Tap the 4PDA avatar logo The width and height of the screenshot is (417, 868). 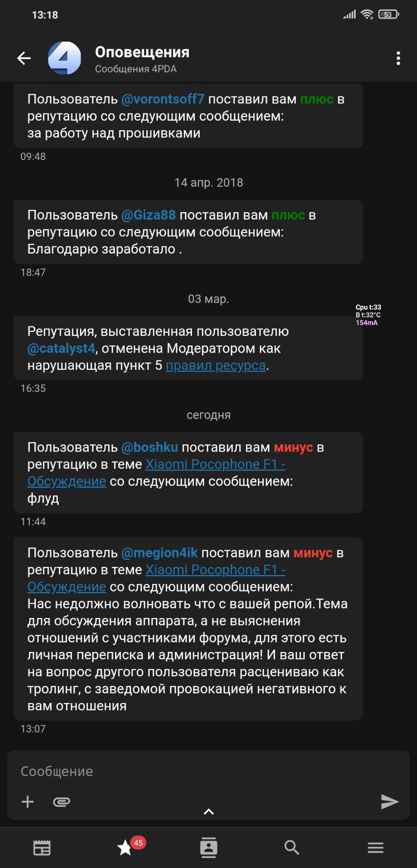coord(65,58)
